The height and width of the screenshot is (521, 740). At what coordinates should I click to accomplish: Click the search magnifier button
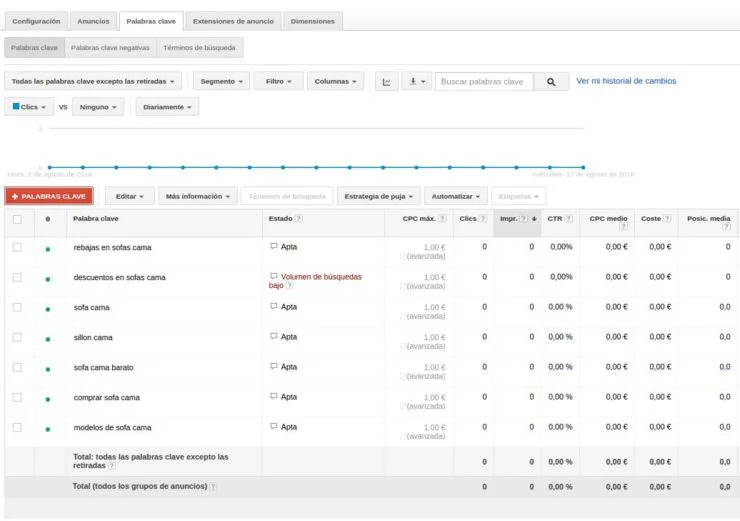tap(551, 82)
